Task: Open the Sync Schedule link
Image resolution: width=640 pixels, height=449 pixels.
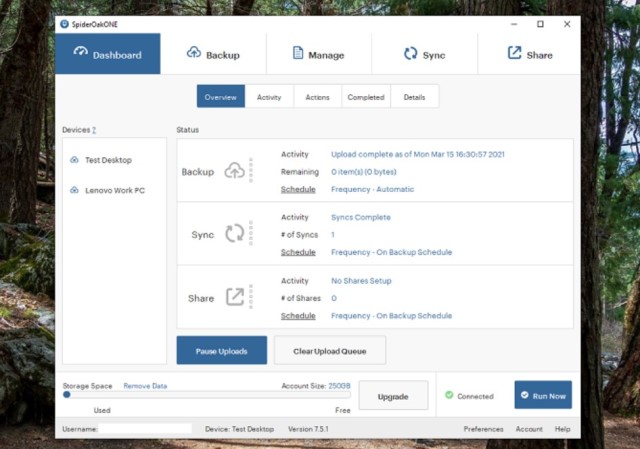Action: 298,252
